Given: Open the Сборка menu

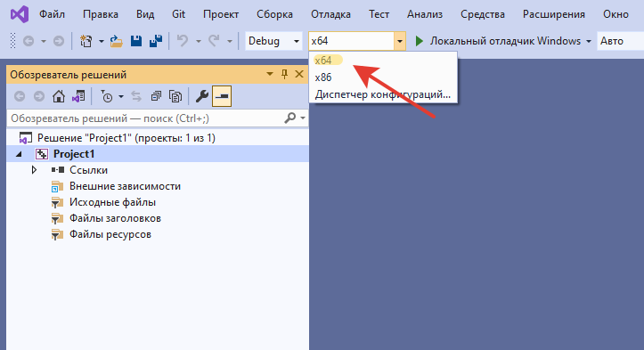Looking at the screenshot, I should [274, 14].
